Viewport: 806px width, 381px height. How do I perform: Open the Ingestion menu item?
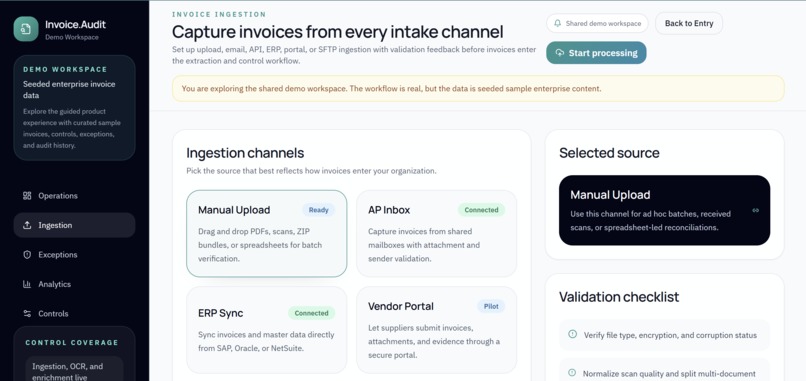pos(75,225)
